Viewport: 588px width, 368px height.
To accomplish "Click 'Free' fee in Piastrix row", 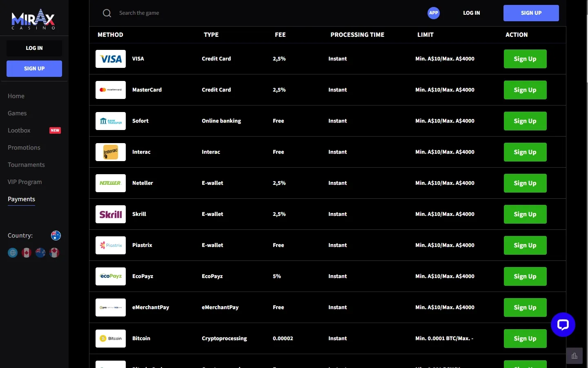I will pyautogui.click(x=278, y=245).
